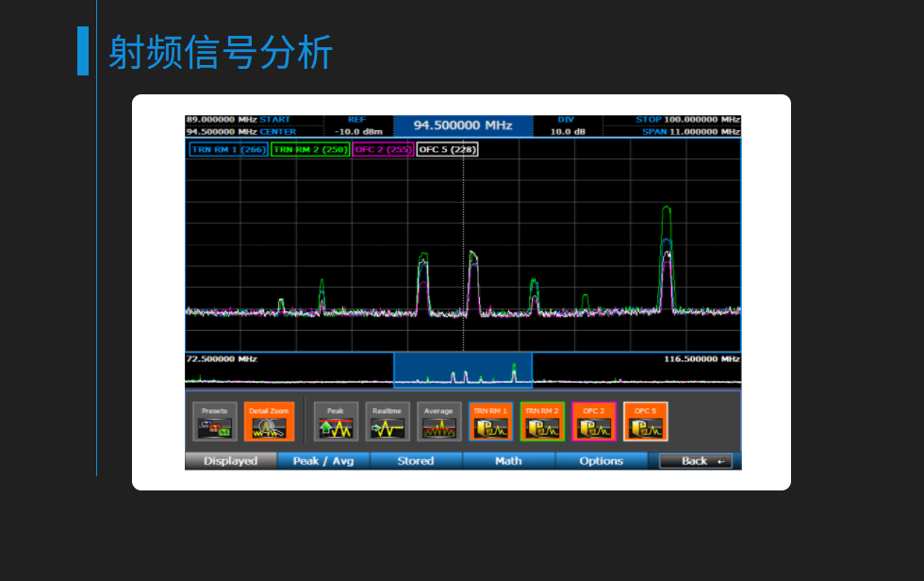924x581 pixels.
Task: Toggle the TRN RM 1 stored trace icon
Action: pos(490,423)
